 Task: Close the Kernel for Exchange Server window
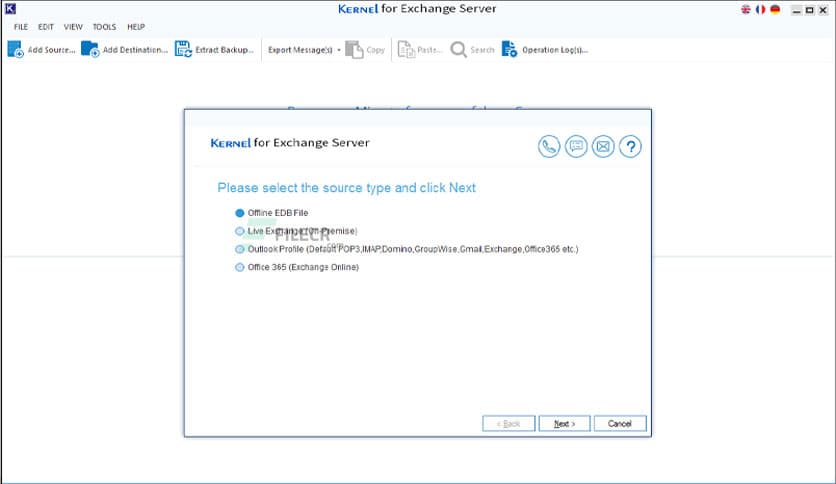[x=823, y=10]
